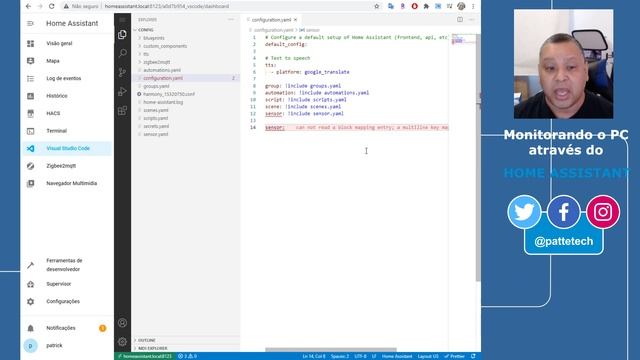Click editor More Actions ellipsis
The width and height of the screenshot is (640, 360).
pyautogui.click(x=471, y=20)
